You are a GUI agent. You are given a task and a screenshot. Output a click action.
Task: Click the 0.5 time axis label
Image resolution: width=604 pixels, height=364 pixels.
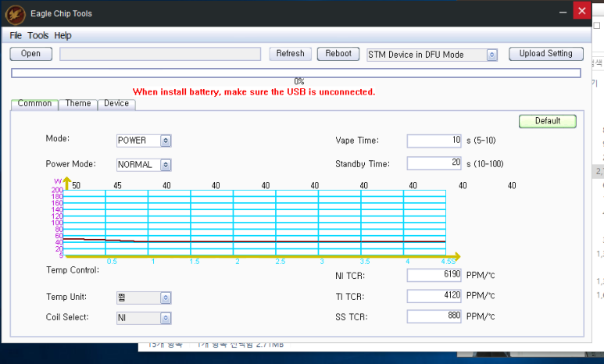click(x=112, y=262)
